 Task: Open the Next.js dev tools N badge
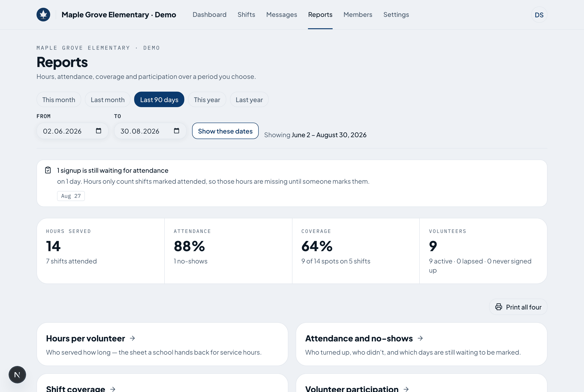(x=17, y=374)
